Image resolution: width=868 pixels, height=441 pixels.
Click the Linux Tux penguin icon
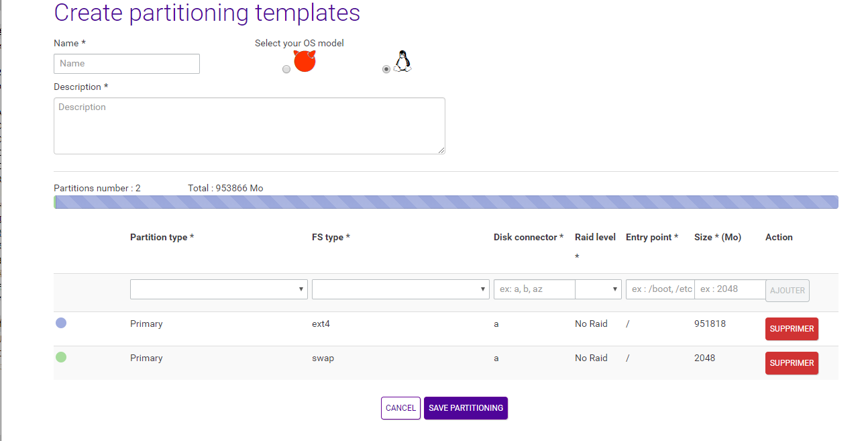click(x=402, y=62)
